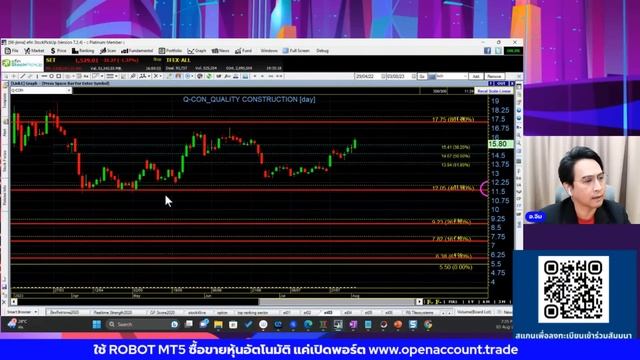This screenshot has height=360, width=640.
Task: Click the chart scroll left arrow
Action: (14, 302)
